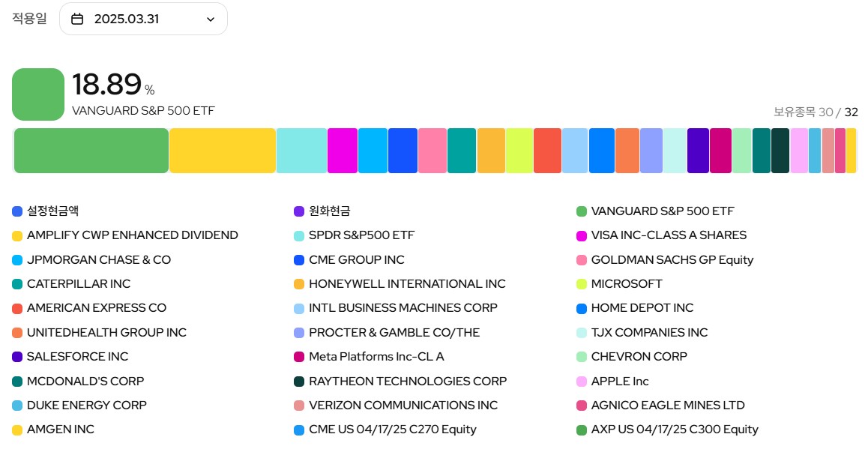
Task: Open the 적용일 date dropdown
Action: pyautogui.click(x=143, y=19)
